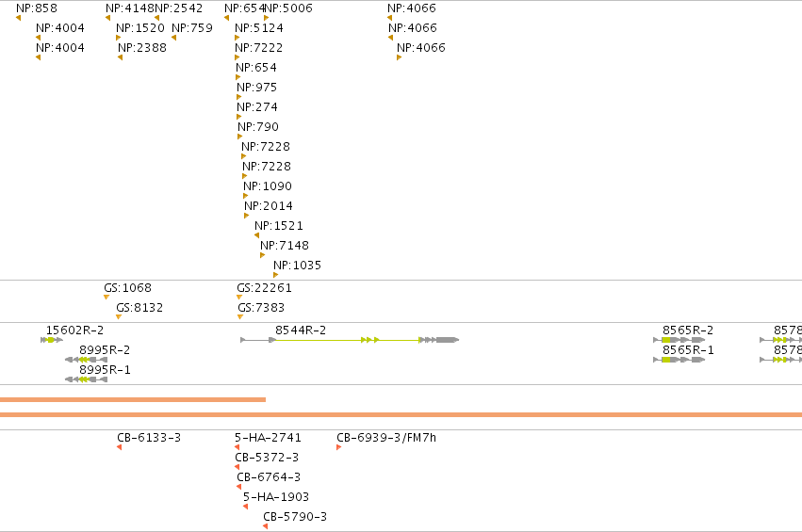The width and height of the screenshot is (802, 532).
Task: Click the 5-HA-2741 feature label
Action: 268,438
